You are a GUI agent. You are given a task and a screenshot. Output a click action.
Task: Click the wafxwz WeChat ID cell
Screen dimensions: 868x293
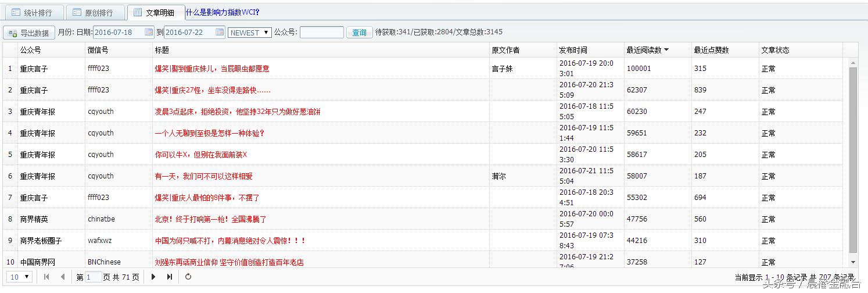(x=119, y=241)
